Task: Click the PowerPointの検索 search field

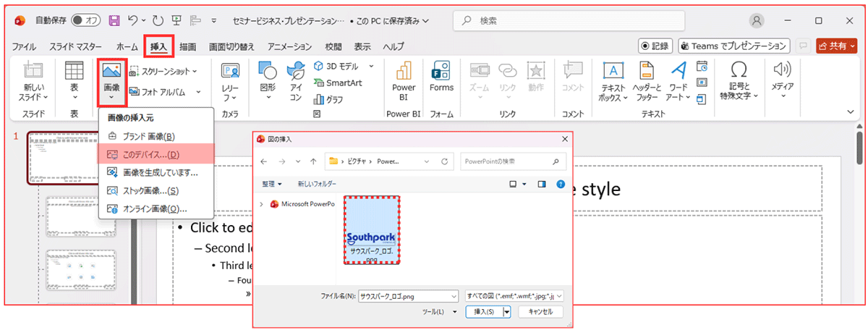Action: 513,161
